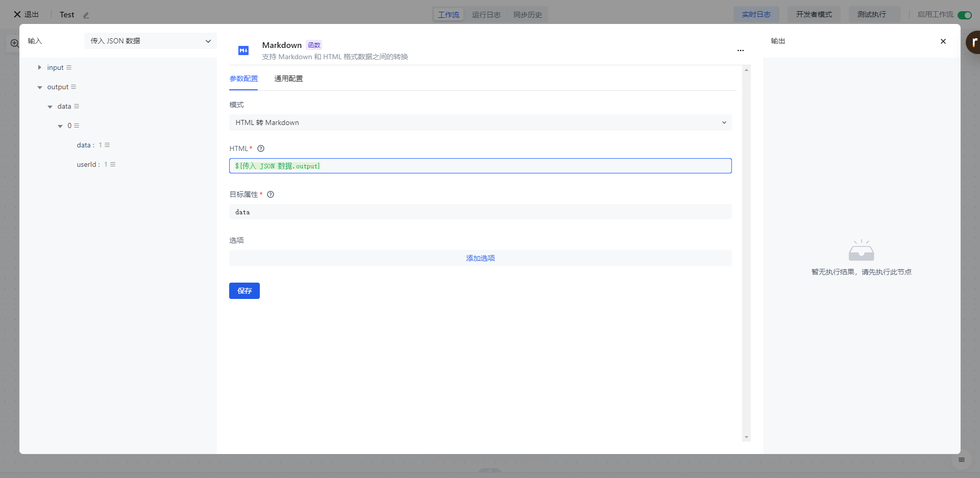Viewport: 980px width, 478px height.
Task: Click the menu icon next to userId
Action: click(x=113, y=164)
